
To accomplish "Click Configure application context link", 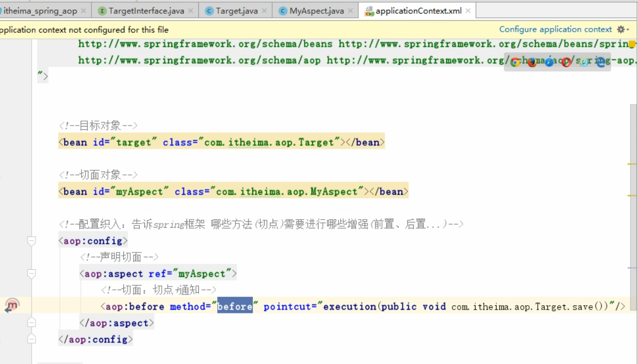I will [x=556, y=29].
